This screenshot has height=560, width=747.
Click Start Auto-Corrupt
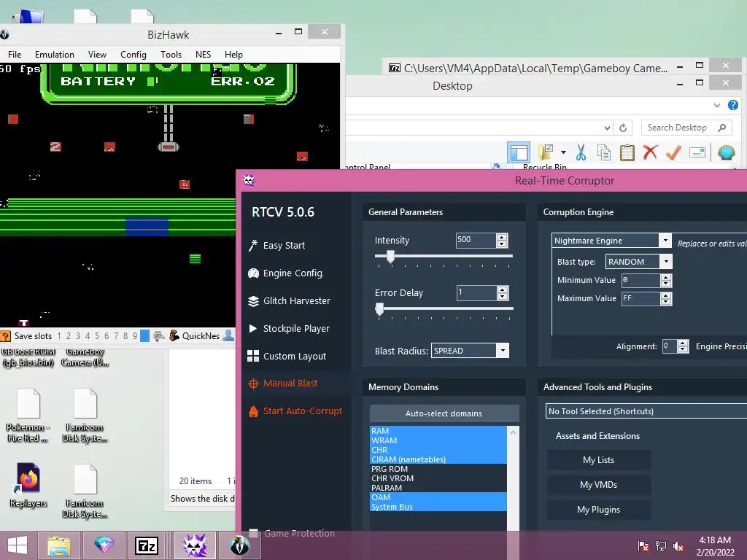click(295, 411)
